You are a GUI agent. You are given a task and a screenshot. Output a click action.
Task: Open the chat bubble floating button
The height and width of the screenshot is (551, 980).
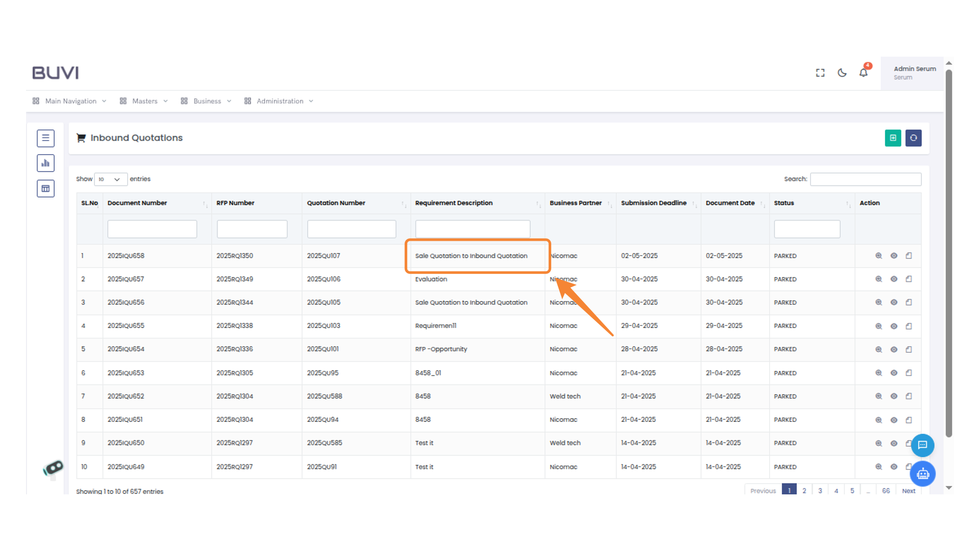tap(922, 445)
